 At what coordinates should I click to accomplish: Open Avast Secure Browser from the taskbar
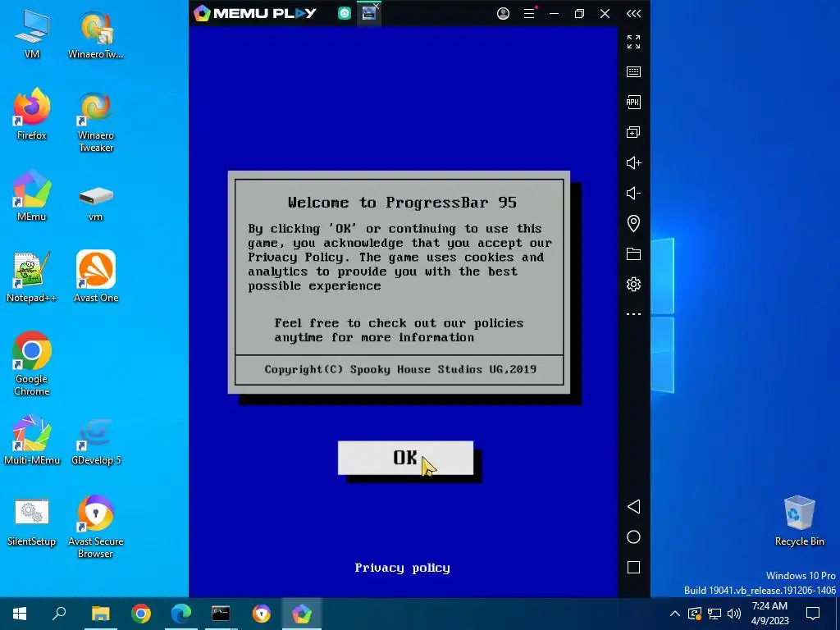(x=262, y=614)
